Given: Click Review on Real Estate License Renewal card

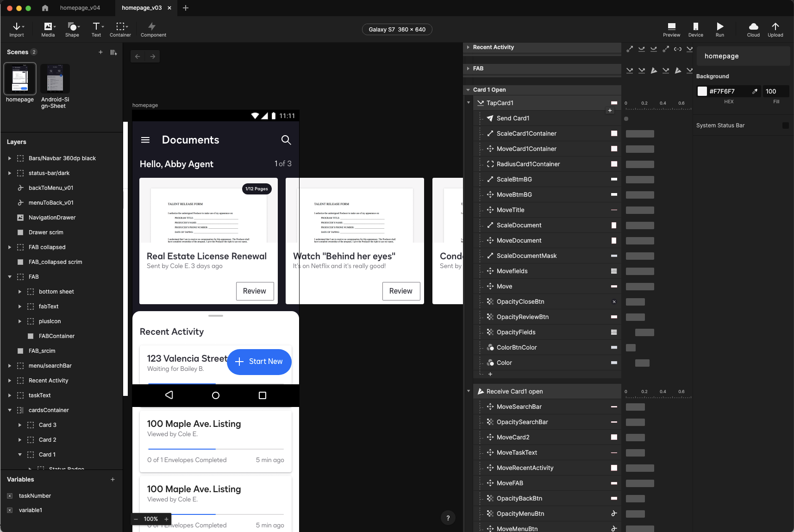Looking at the screenshot, I should tap(255, 291).
